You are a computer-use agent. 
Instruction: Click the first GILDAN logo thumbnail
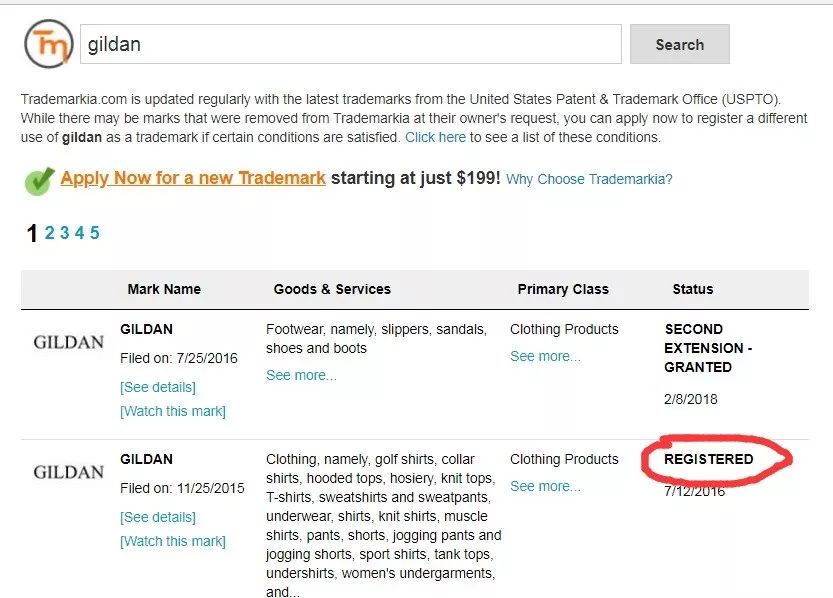[x=68, y=342]
